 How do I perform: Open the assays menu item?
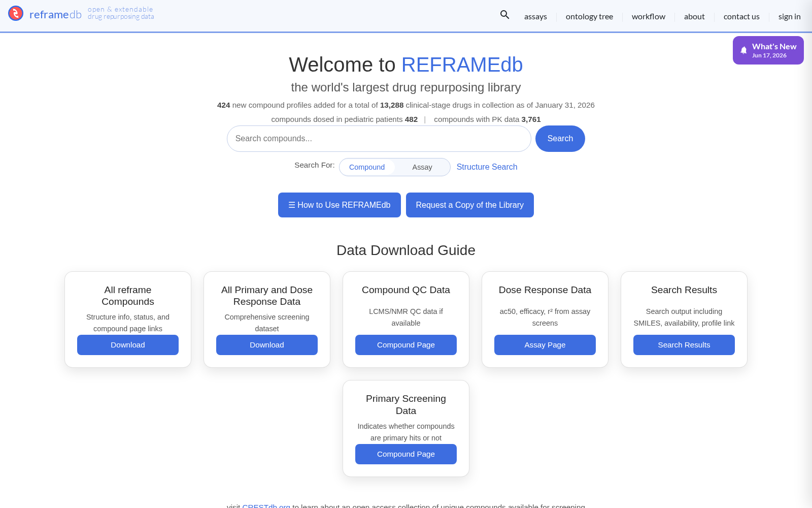pos(535,17)
